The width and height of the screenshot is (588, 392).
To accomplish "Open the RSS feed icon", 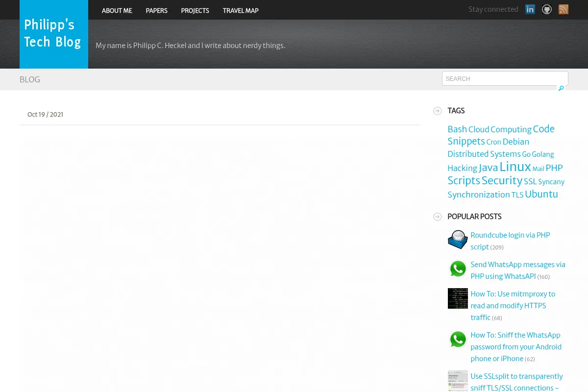I will (563, 9).
